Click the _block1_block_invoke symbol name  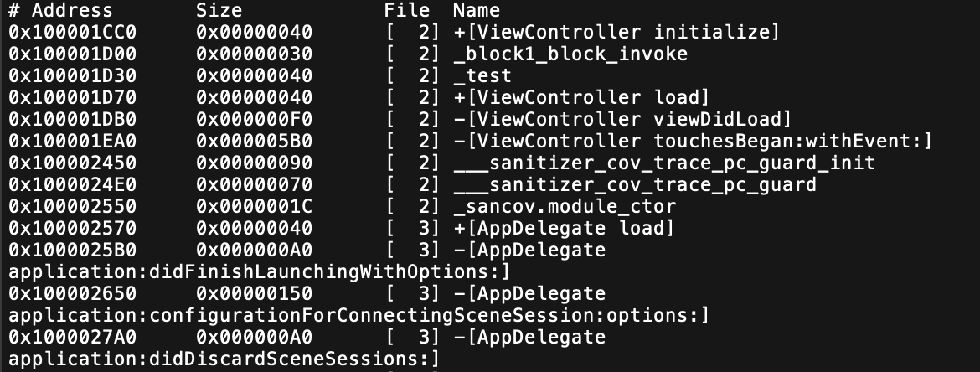point(570,54)
